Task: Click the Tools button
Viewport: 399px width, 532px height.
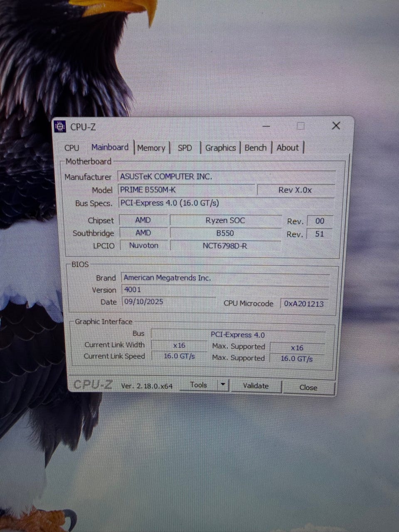Action: [x=199, y=385]
